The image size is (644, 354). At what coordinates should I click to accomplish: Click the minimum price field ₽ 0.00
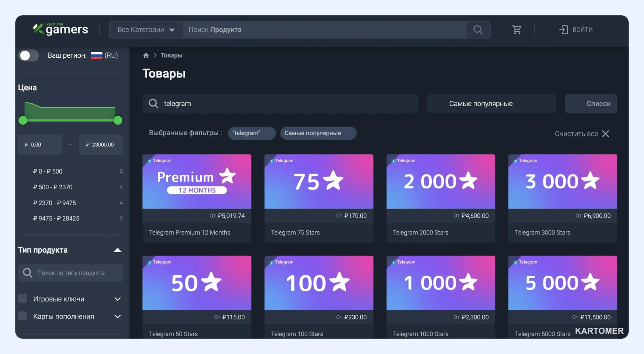tap(40, 145)
